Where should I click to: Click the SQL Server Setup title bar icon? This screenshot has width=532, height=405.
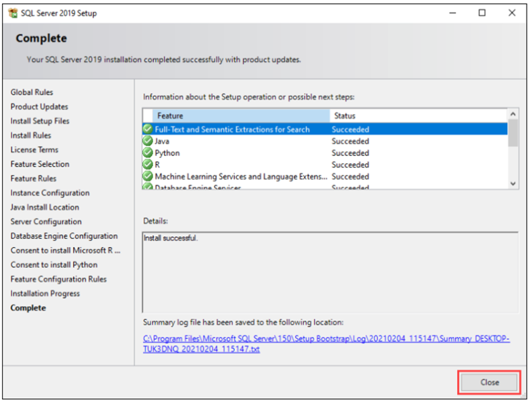coord(12,13)
